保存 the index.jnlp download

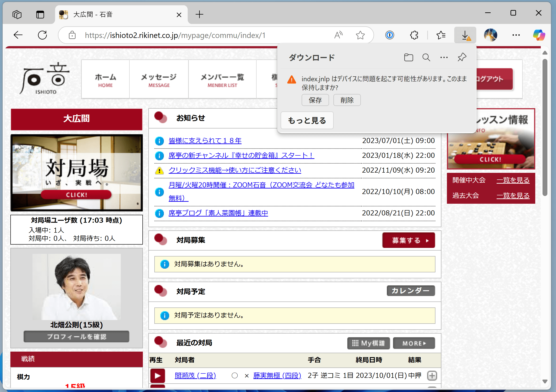coord(315,100)
